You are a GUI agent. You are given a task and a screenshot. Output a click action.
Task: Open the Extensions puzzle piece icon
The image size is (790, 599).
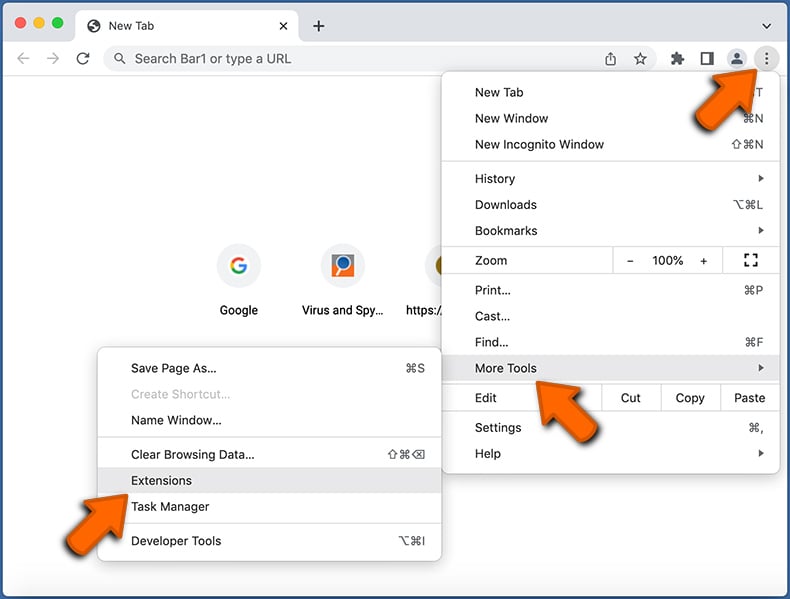(677, 59)
